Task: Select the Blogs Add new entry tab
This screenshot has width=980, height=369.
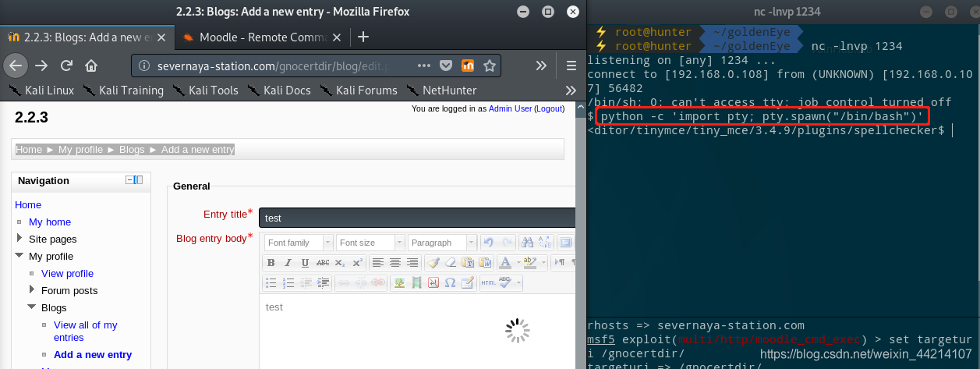Action: pyautogui.click(x=87, y=37)
